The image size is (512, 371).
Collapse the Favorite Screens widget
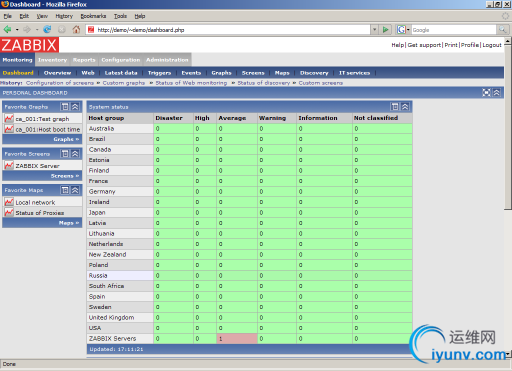pyautogui.click(x=75, y=154)
